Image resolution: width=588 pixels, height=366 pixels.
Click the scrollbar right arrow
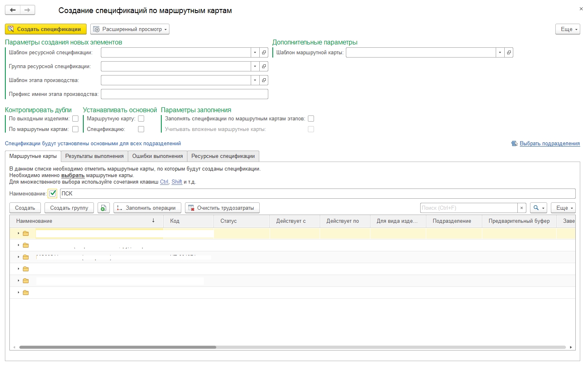[x=570, y=347]
